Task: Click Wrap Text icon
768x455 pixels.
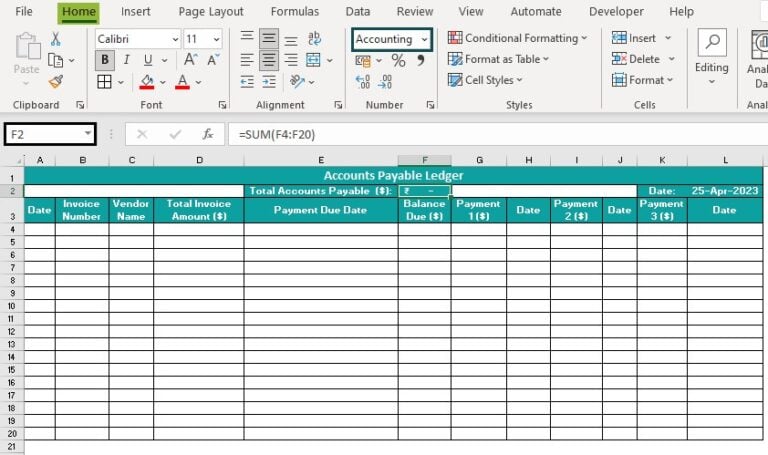Action: [315, 39]
